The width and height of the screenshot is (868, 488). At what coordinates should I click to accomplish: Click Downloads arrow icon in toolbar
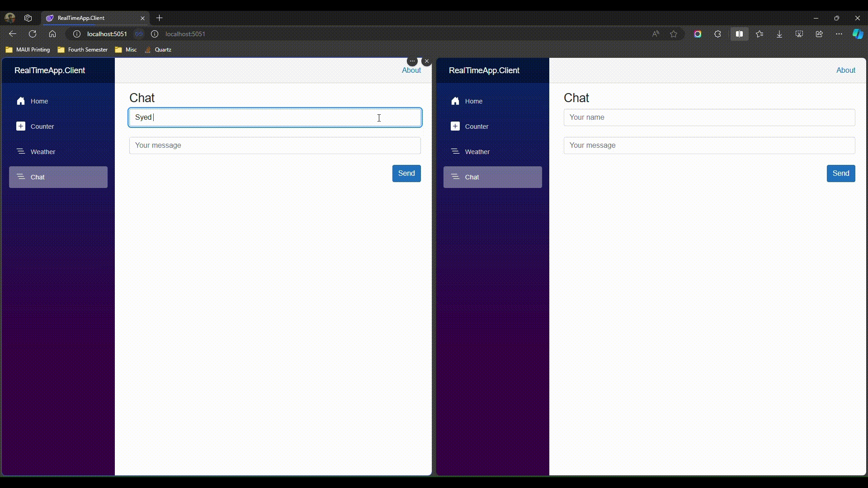pyautogui.click(x=779, y=34)
